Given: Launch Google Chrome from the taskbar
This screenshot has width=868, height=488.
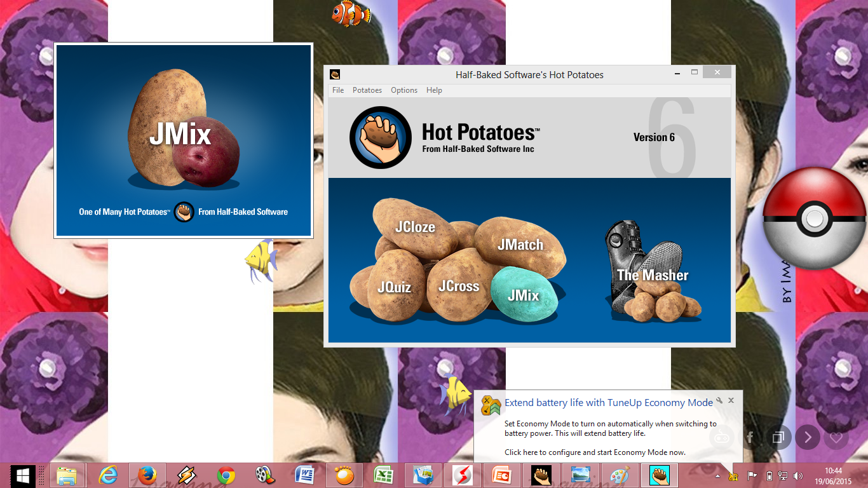Looking at the screenshot, I should [x=226, y=475].
